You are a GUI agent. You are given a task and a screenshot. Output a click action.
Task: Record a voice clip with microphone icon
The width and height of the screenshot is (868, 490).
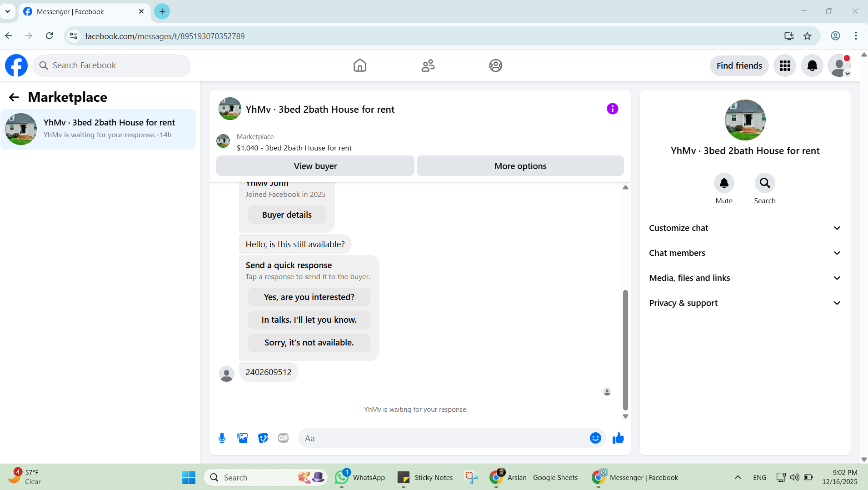[222, 438]
